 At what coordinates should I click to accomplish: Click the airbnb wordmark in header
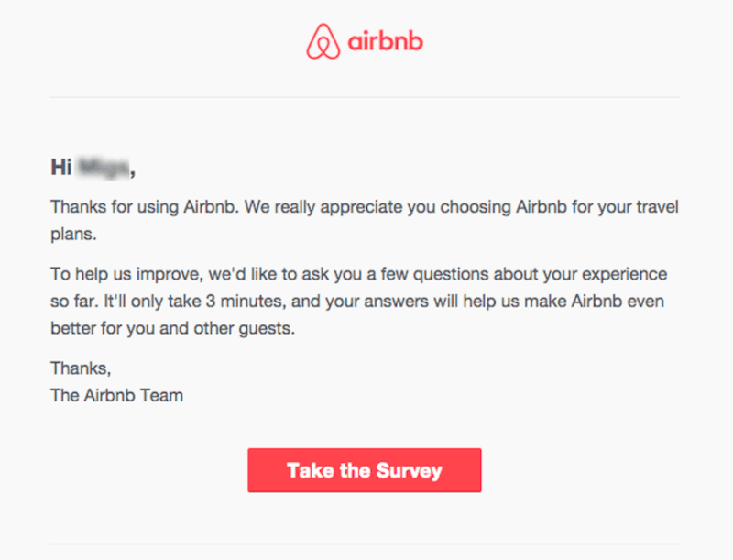(385, 43)
